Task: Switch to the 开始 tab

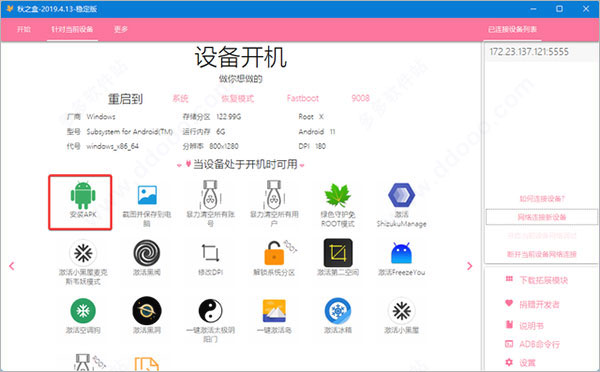Action: pyautogui.click(x=24, y=29)
